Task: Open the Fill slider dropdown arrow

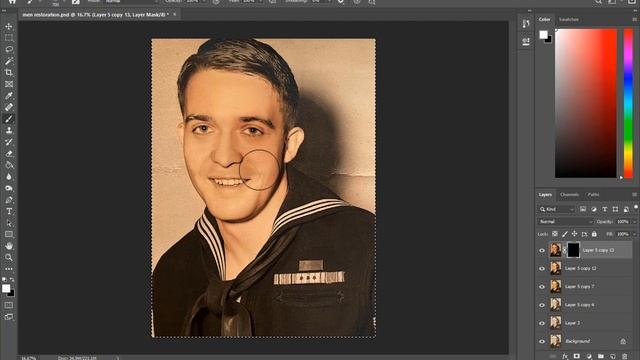Action: [634, 234]
